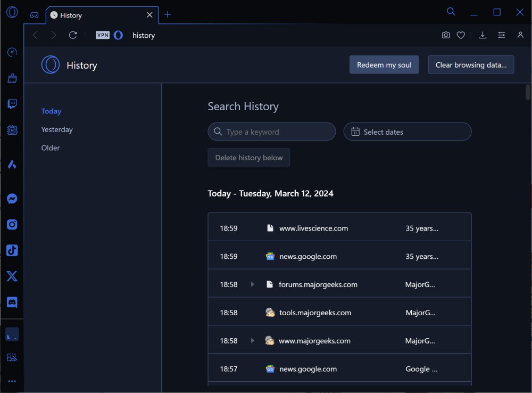The height and width of the screenshot is (393, 532).
Task: Open Facebook Messenger in the sidebar
Action: (12, 199)
